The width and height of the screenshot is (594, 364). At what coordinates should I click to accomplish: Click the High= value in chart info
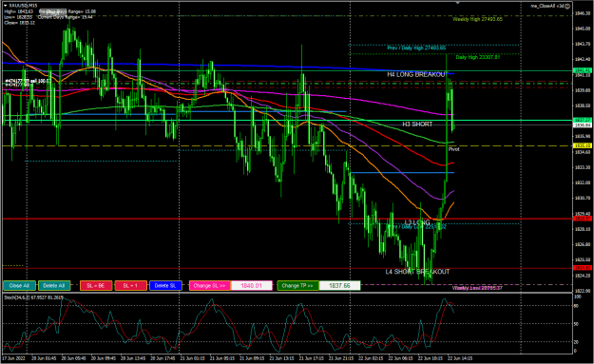coord(19,11)
